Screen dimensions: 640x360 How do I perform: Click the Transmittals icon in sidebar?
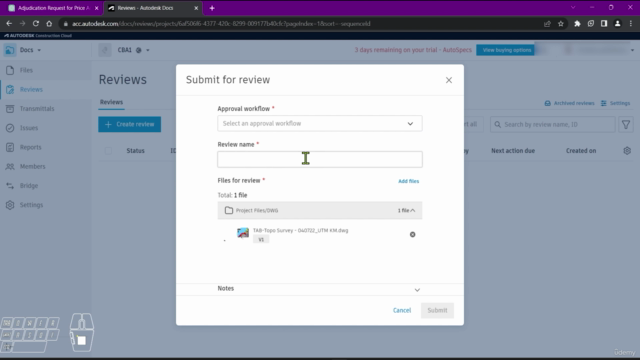tap(10, 109)
